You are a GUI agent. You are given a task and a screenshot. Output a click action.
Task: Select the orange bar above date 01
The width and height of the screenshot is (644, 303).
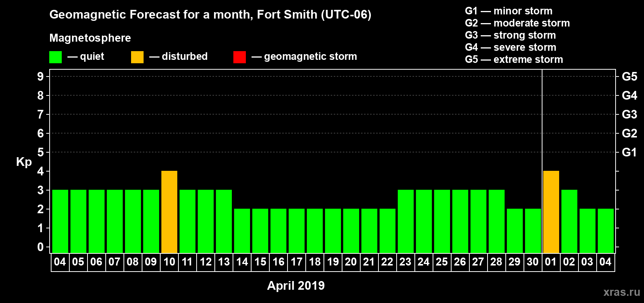click(x=551, y=212)
